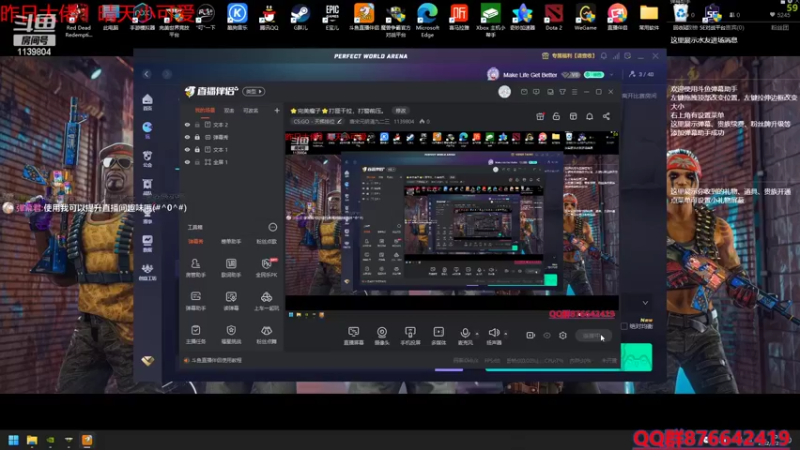Image resolution: width=800 pixels, height=450 pixels.
Task: Add the 手机投屏 phone casting source
Action: 410,336
